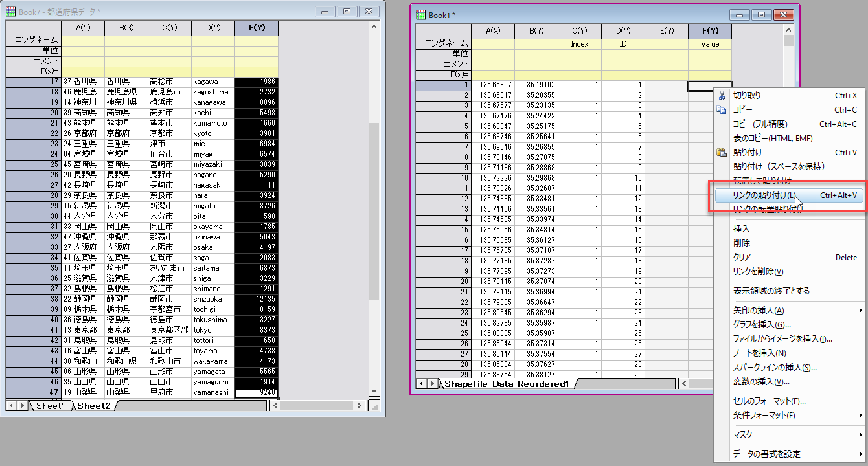Select column header E(Y) in Book7
Image resolution: width=868 pixels, height=466 pixels.
pos(257,27)
